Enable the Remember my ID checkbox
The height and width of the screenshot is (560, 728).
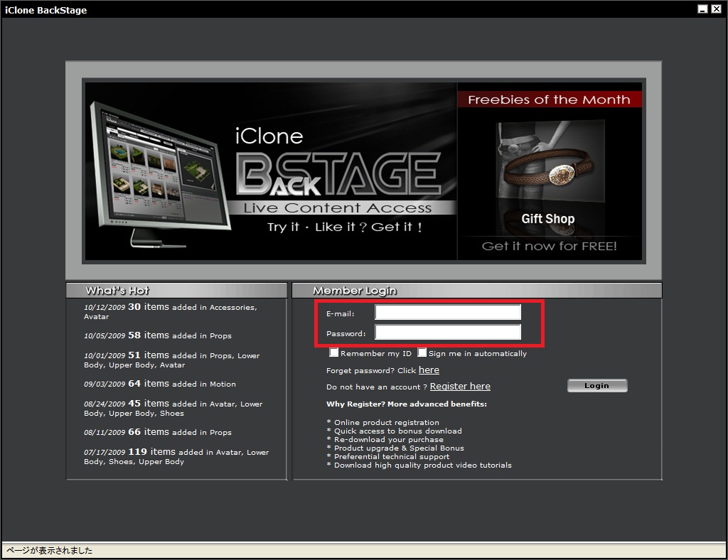click(333, 352)
